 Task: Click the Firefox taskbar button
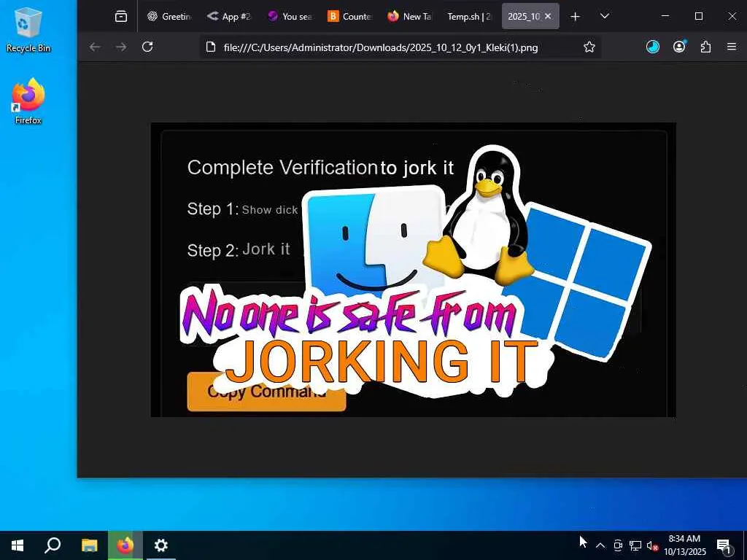click(125, 545)
